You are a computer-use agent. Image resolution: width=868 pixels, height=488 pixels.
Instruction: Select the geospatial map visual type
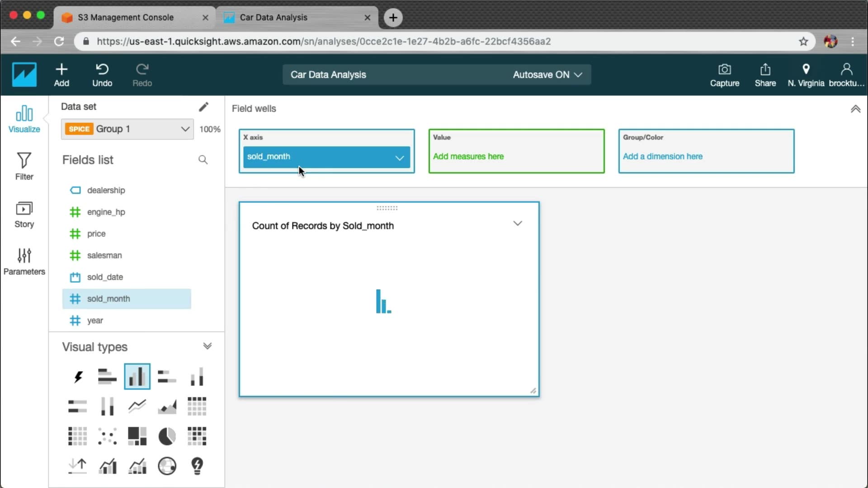167,466
